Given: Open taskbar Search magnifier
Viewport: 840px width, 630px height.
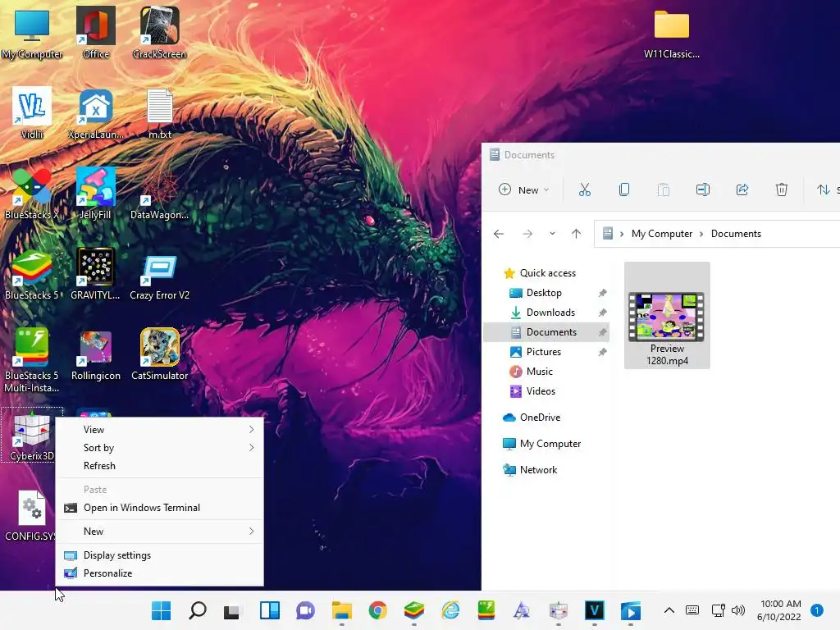Looking at the screenshot, I should pos(197,610).
